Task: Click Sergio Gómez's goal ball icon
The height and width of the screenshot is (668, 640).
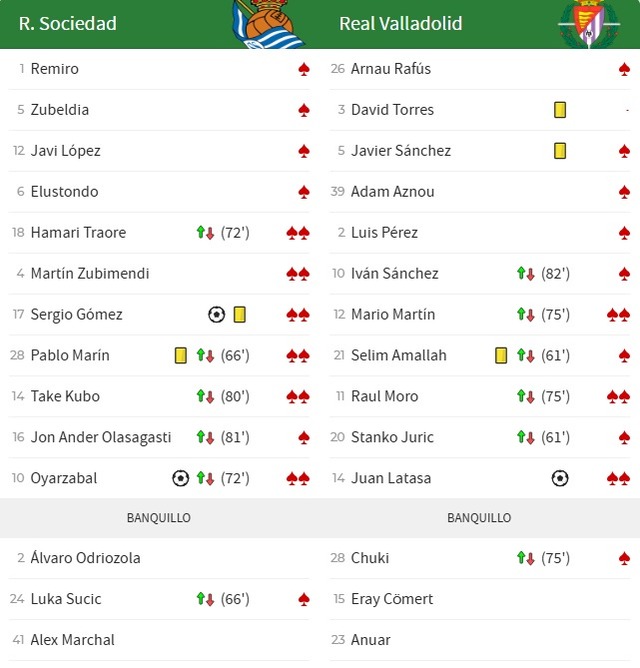Action: tap(216, 314)
